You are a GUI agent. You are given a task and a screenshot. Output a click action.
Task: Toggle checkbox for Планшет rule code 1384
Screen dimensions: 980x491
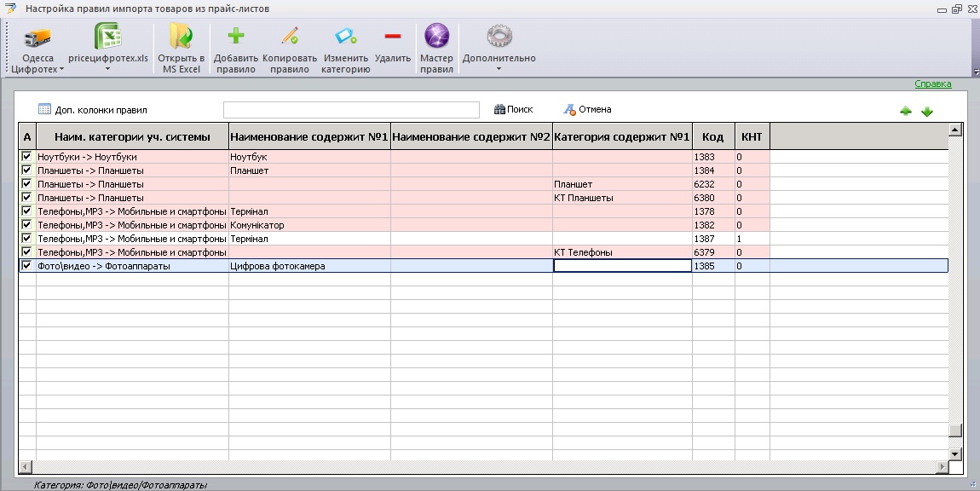coord(26,170)
